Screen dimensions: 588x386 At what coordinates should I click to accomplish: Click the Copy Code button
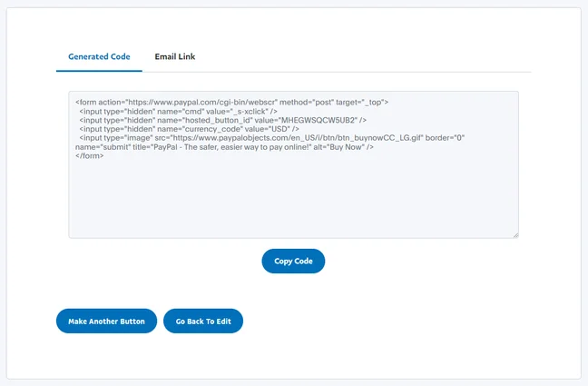click(x=293, y=261)
